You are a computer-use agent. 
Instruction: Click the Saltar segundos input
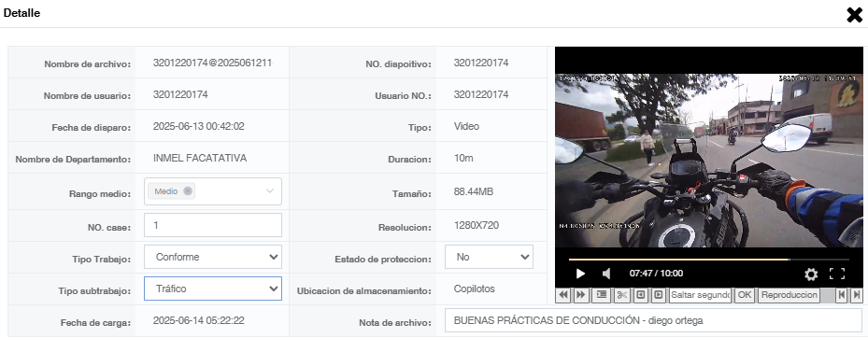tap(700, 295)
